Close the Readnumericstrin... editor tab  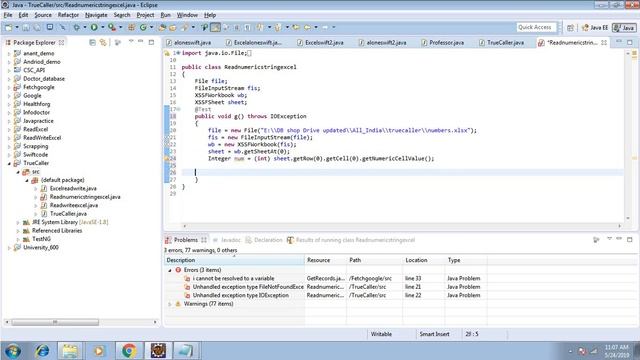click(604, 42)
